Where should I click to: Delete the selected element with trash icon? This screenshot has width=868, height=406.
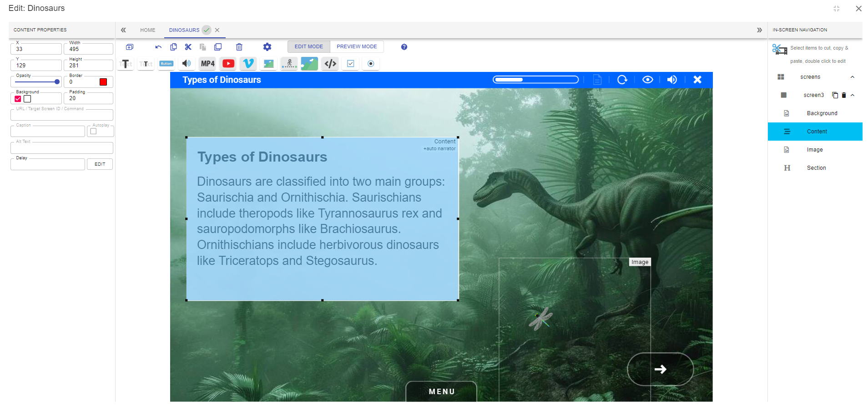(239, 47)
